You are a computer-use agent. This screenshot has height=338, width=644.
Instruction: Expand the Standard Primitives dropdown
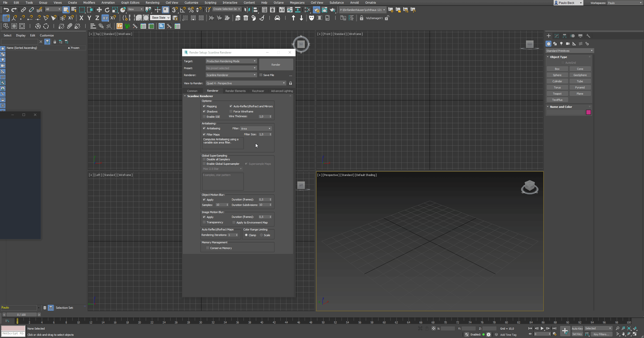(569, 51)
